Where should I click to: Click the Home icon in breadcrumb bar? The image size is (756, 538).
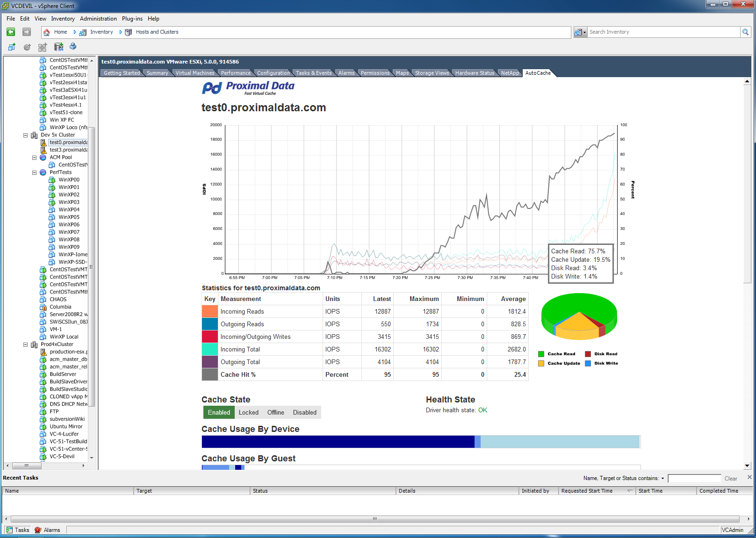[x=47, y=32]
